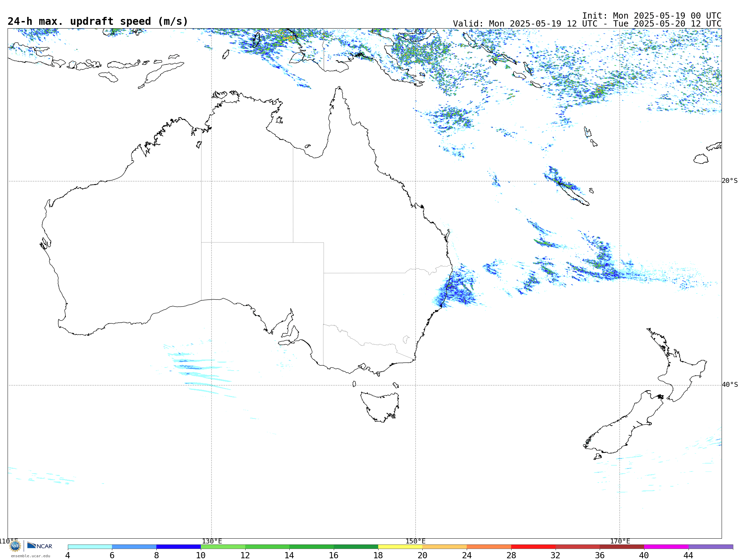The height and width of the screenshot is (560, 744).
Task: Click the colorbar tick label '18'
Action: pyautogui.click(x=378, y=555)
